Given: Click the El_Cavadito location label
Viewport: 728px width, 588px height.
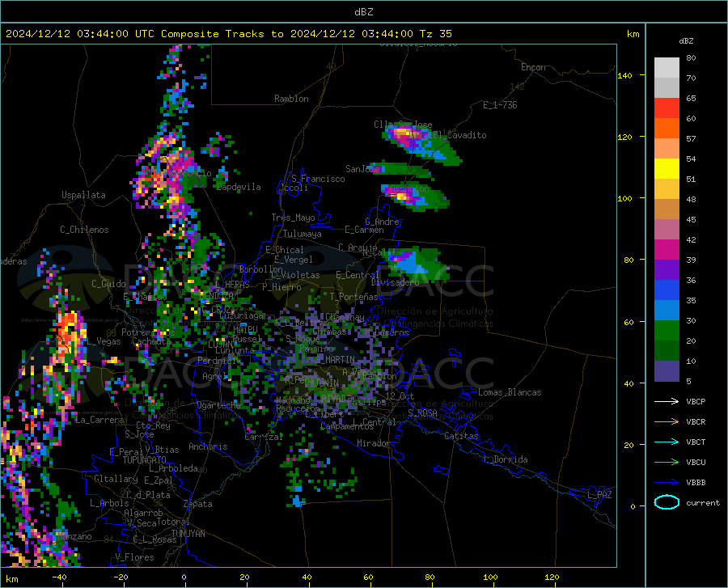Looking at the screenshot, I should [x=459, y=135].
